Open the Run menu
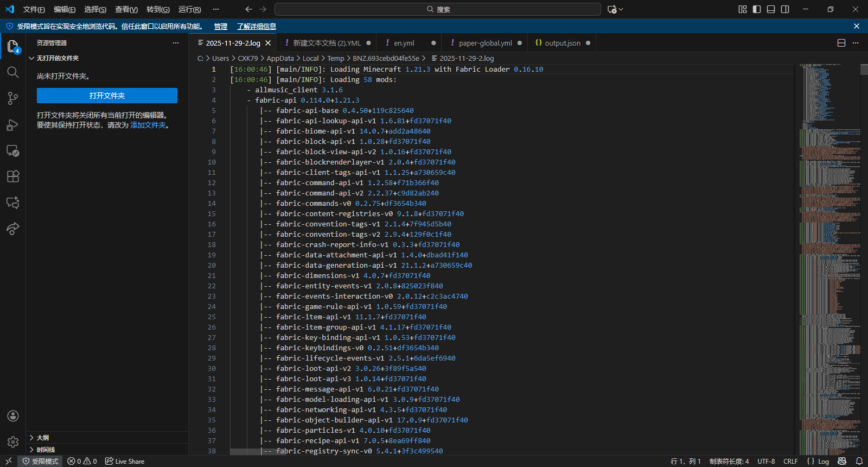Image resolution: width=868 pixels, height=467 pixels. coord(190,9)
